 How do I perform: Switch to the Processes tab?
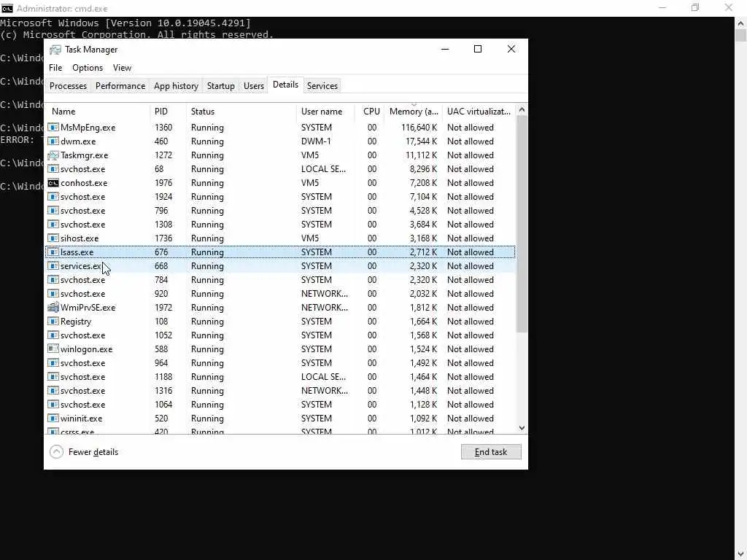[x=68, y=86]
